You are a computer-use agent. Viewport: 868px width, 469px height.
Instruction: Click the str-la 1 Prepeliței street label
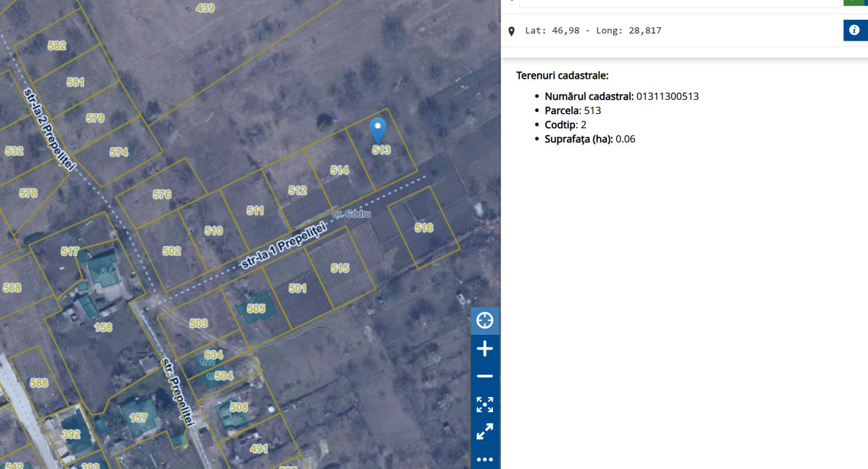284,245
